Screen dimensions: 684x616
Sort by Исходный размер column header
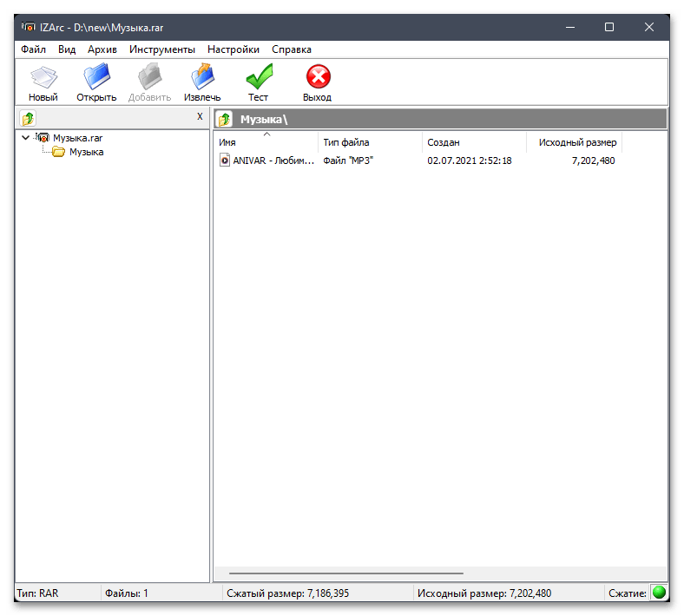click(575, 142)
